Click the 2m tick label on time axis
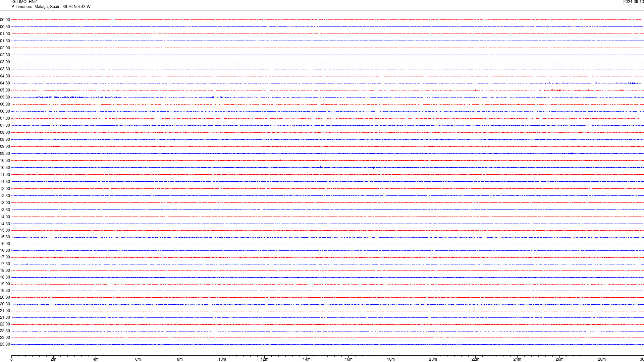644x362 pixels. pyautogui.click(x=54, y=359)
